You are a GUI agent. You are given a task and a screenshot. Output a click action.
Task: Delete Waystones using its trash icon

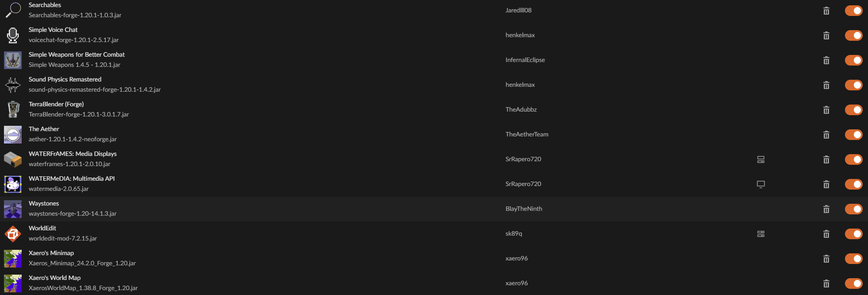(826, 209)
